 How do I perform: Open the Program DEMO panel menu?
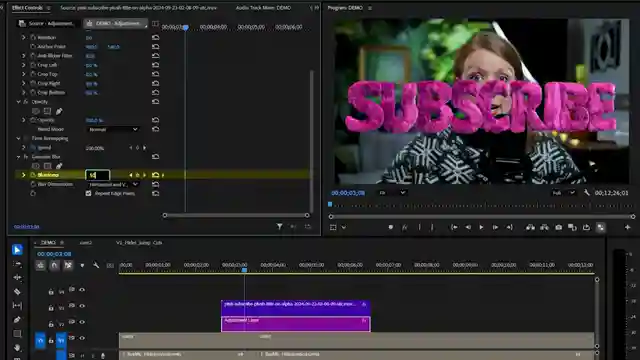point(370,8)
